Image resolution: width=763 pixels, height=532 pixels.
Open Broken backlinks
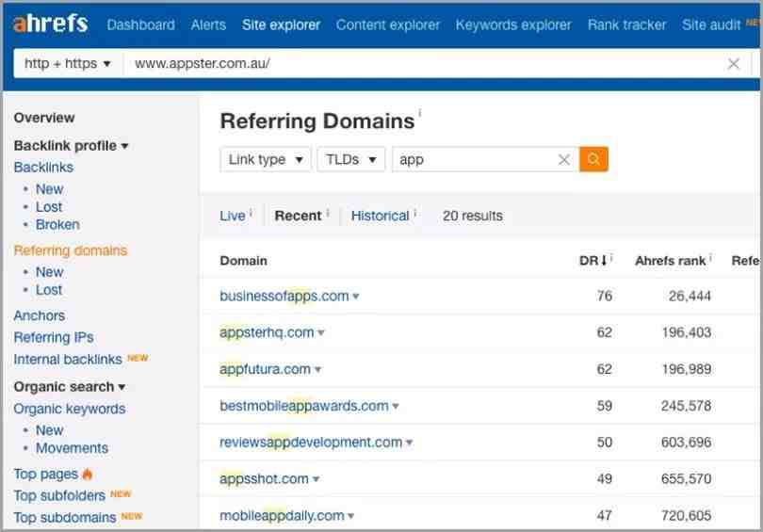57,225
